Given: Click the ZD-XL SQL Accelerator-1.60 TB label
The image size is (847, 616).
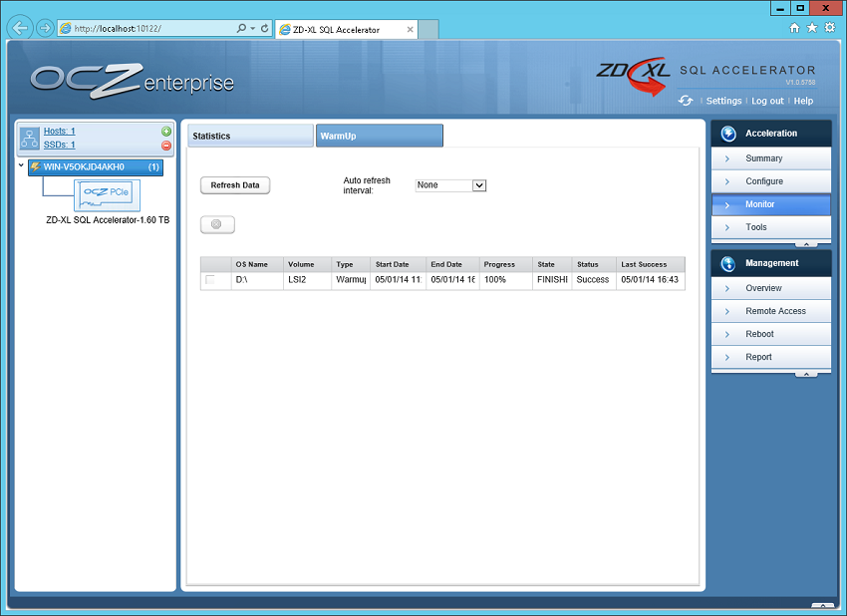Looking at the screenshot, I should pos(108,220).
